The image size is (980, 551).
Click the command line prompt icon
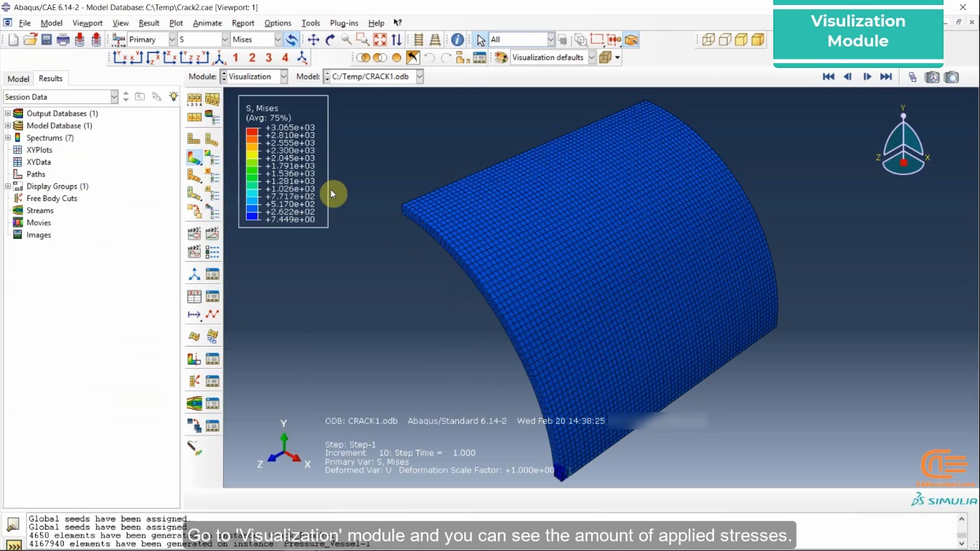coord(13,544)
